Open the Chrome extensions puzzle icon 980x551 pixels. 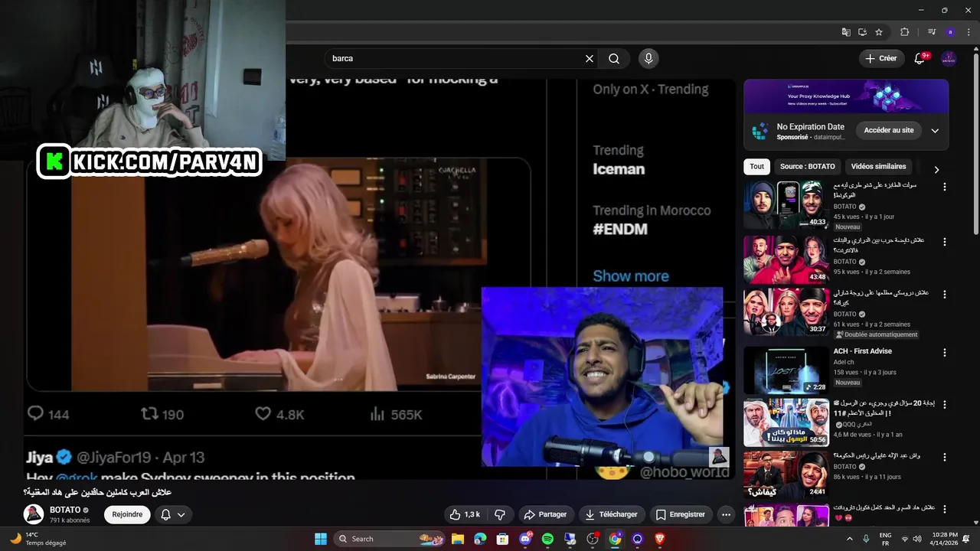(x=905, y=32)
